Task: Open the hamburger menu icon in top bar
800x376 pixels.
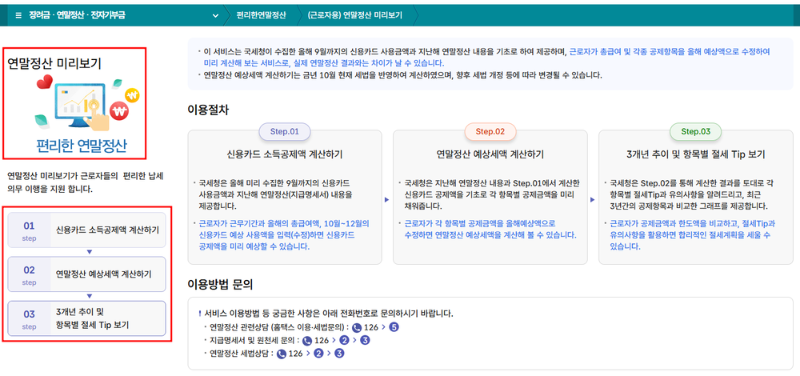Action: (19, 15)
